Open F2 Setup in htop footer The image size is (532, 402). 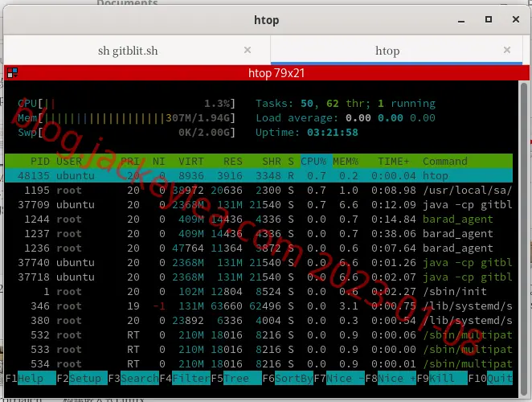point(82,378)
